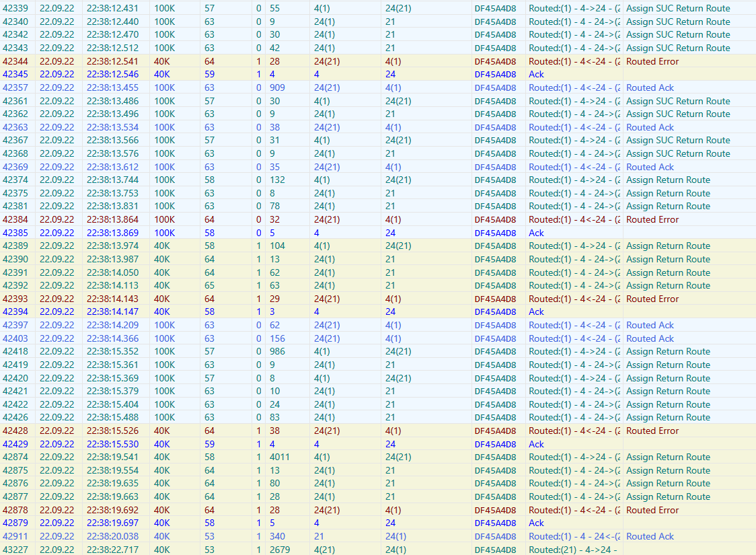The height and width of the screenshot is (555, 756).
Task: Click timestamp 22:38:13.566
Action: [x=112, y=140]
